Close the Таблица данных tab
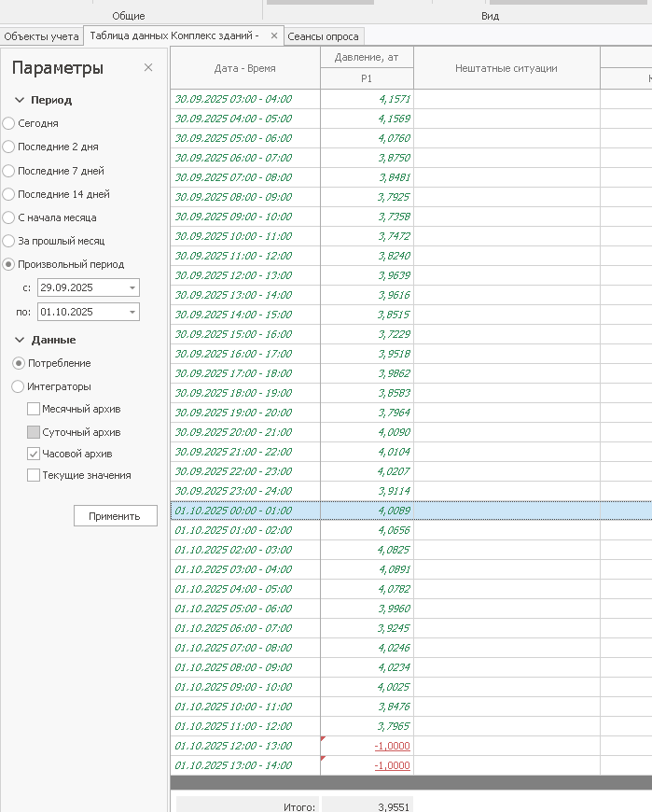652x812 pixels. 274,35
